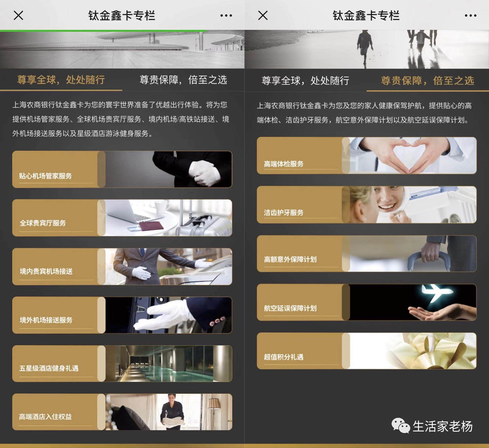Tap the white-gloved butler image
Image resolution: width=489 pixels, height=448 pixels.
[168, 169]
